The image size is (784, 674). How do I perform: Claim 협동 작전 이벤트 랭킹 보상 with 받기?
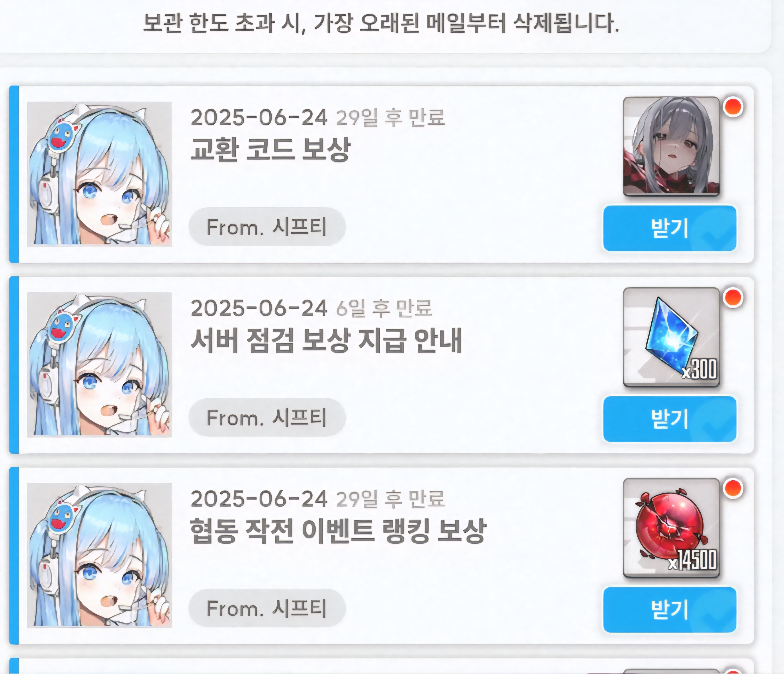click(x=670, y=610)
